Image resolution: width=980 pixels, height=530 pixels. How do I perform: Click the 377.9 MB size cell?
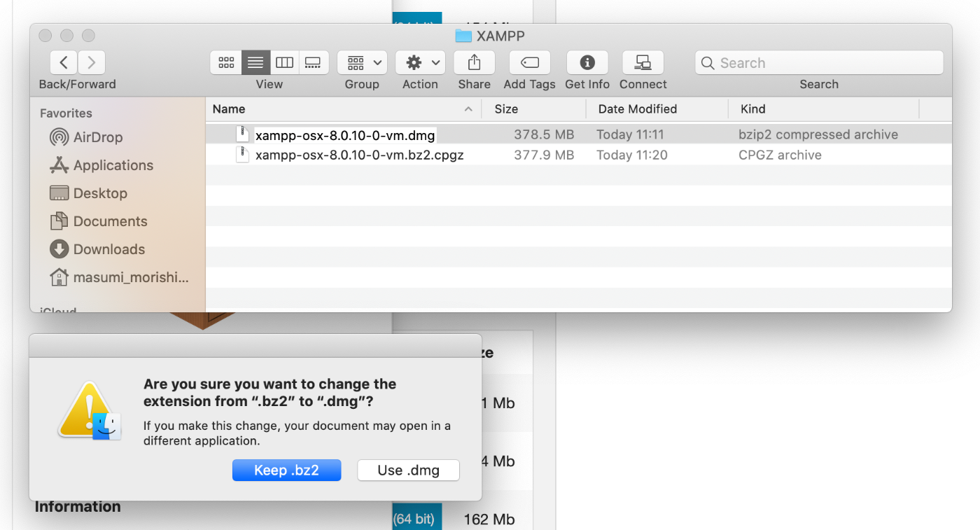544,155
